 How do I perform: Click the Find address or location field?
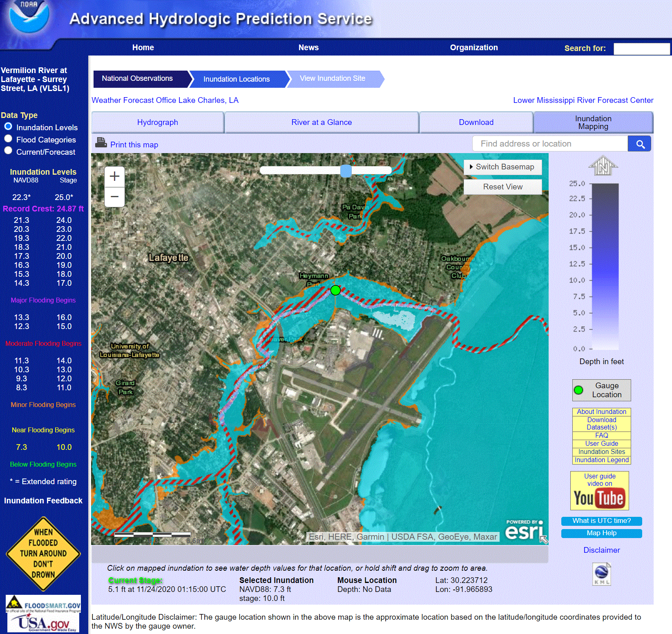pyautogui.click(x=550, y=144)
